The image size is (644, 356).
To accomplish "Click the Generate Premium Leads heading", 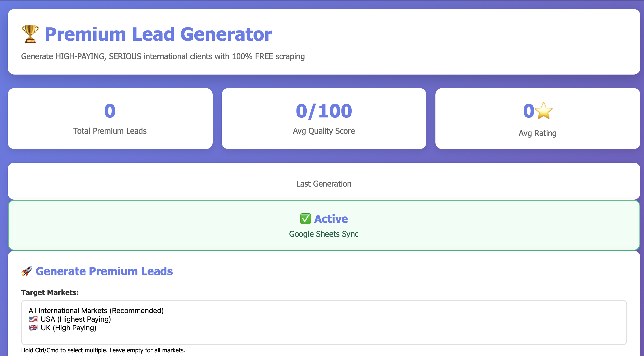I will (x=104, y=271).
